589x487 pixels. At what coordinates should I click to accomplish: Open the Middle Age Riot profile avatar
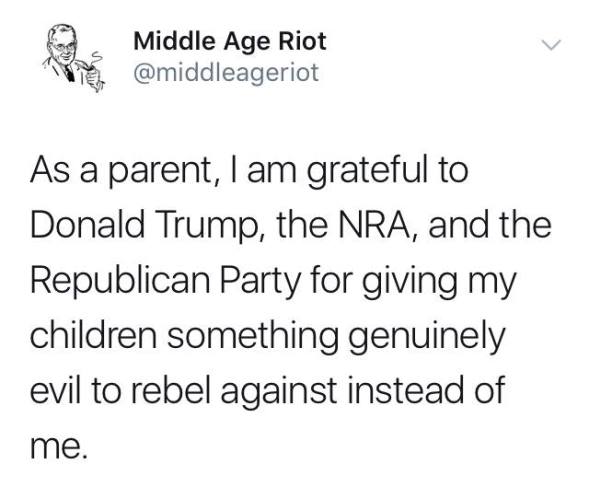[x=73, y=58]
